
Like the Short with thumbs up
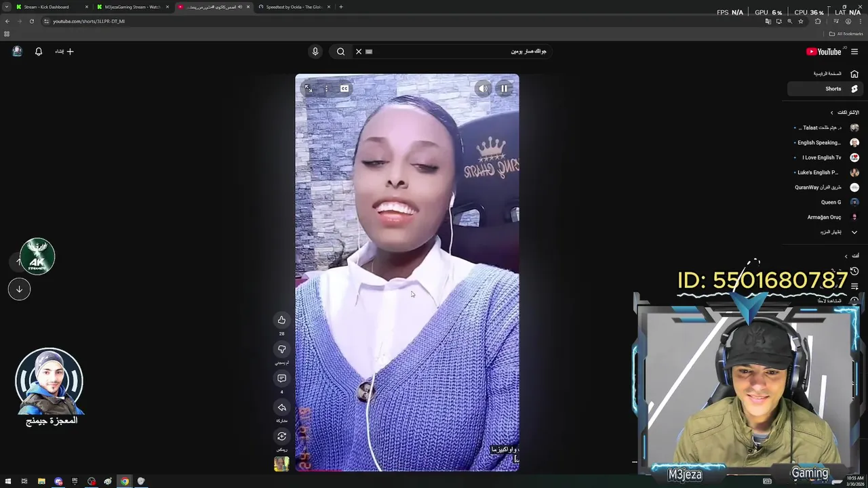pos(281,320)
